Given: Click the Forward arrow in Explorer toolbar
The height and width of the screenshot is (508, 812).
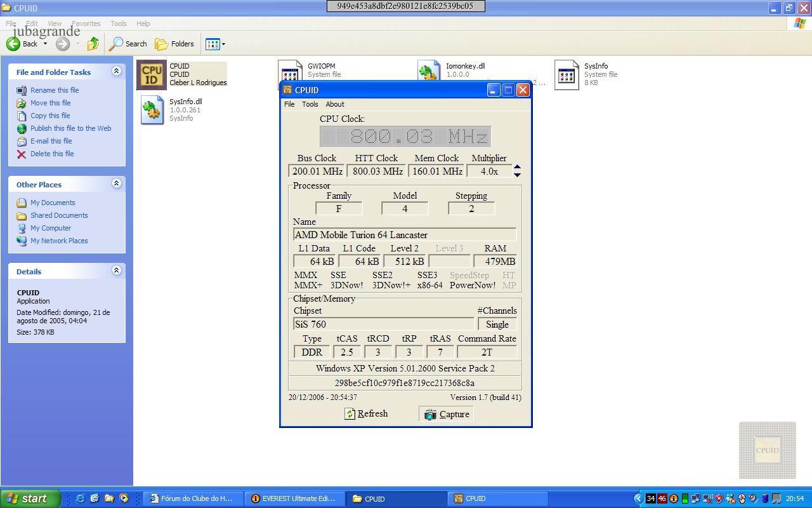Looking at the screenshot, I should pos(62,44).
